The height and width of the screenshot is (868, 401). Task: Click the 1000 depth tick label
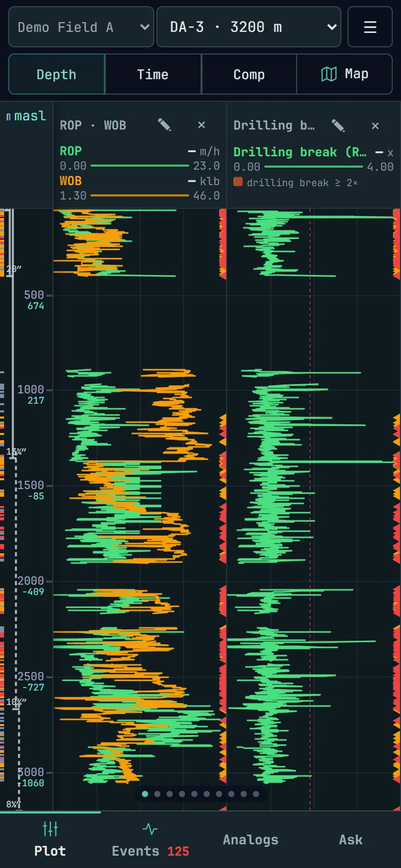coord(31,389)
